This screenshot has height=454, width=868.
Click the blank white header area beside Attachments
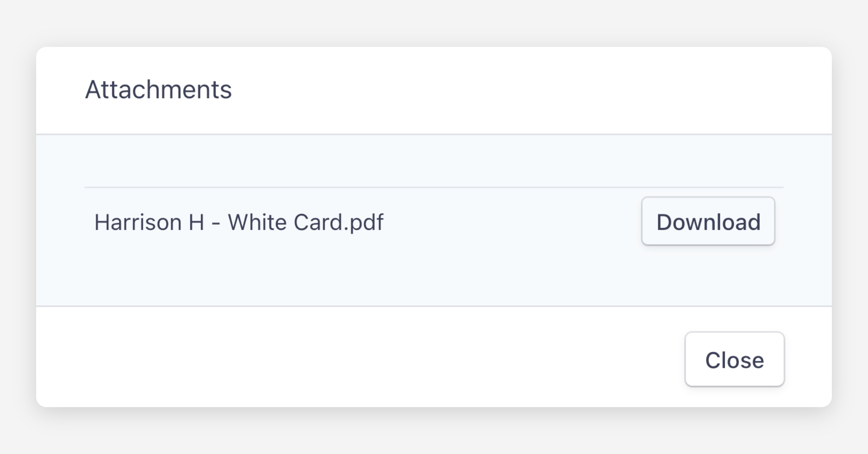click(x=506, y=90)
